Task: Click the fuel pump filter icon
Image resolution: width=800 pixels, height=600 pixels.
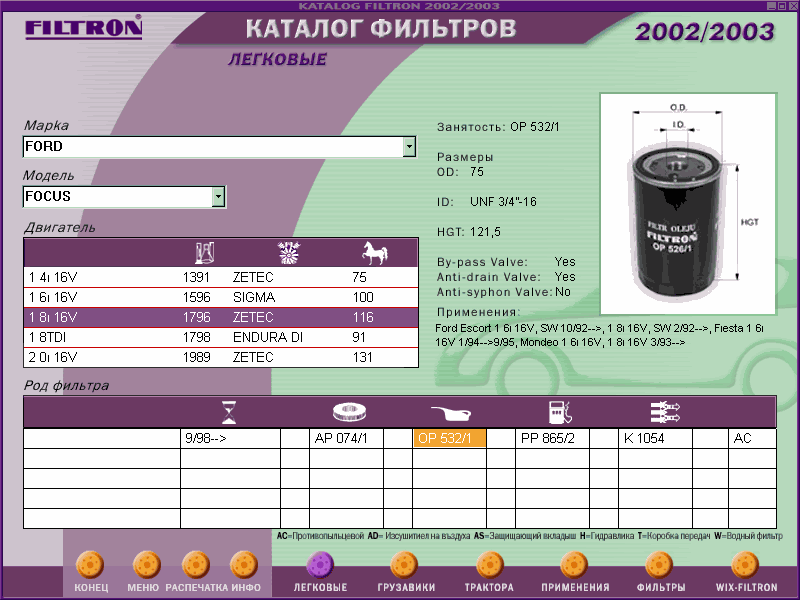Action: tap(560, 412)
